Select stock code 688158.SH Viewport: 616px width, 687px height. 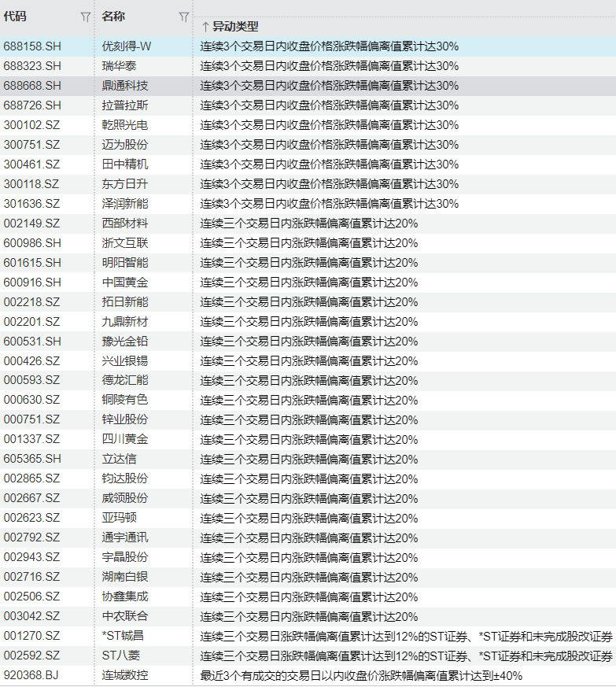32,46
